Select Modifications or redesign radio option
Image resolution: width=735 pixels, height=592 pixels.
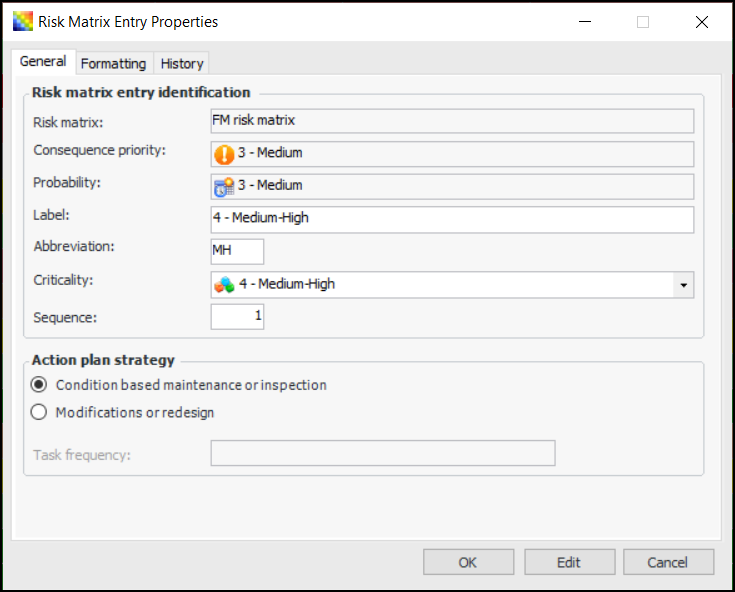point(39,412)
